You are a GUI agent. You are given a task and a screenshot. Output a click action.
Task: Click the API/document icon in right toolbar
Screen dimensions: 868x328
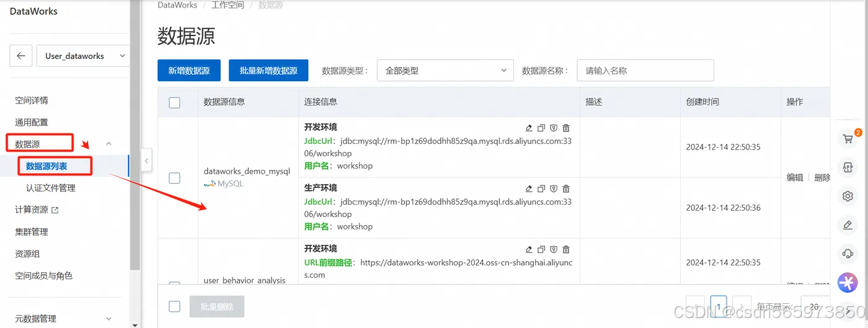click(848, 167)
